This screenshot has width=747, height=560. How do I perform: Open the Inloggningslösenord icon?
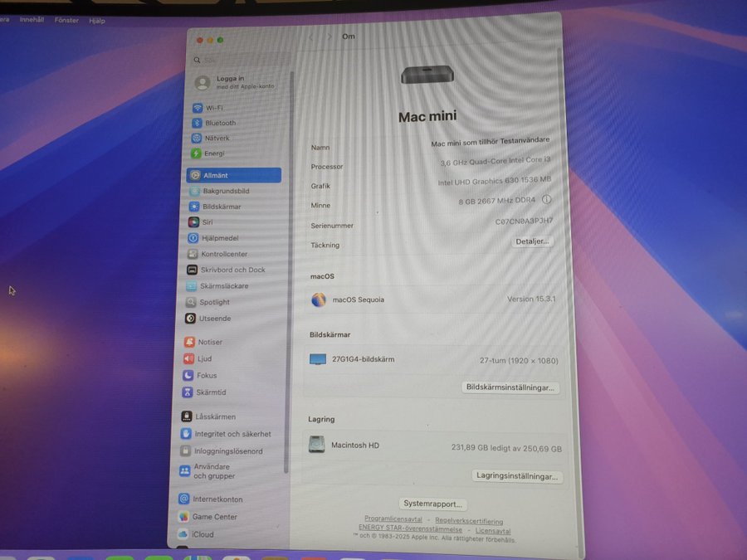pos(186,451)
